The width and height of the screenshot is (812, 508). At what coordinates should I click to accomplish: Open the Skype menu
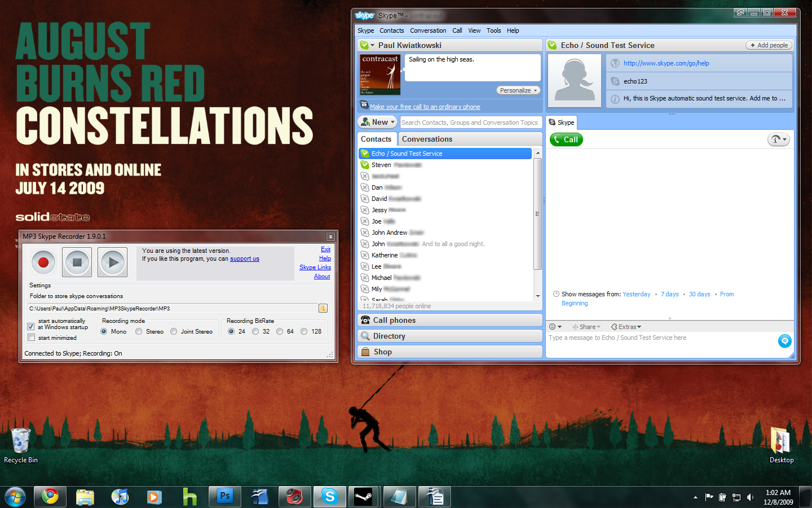coord(365,30)
